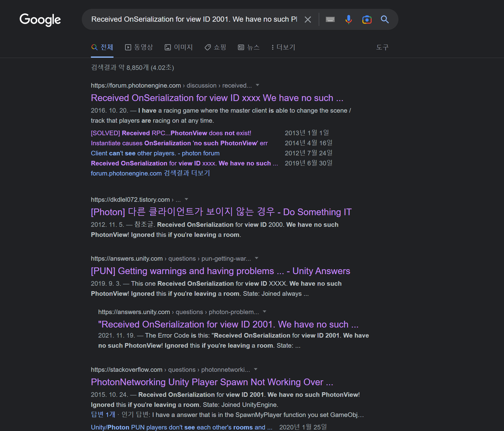The width and height of the screenshot is (504, 431).
Task: Click the date '2012년 7월 24일'
Action: point(309,153)
